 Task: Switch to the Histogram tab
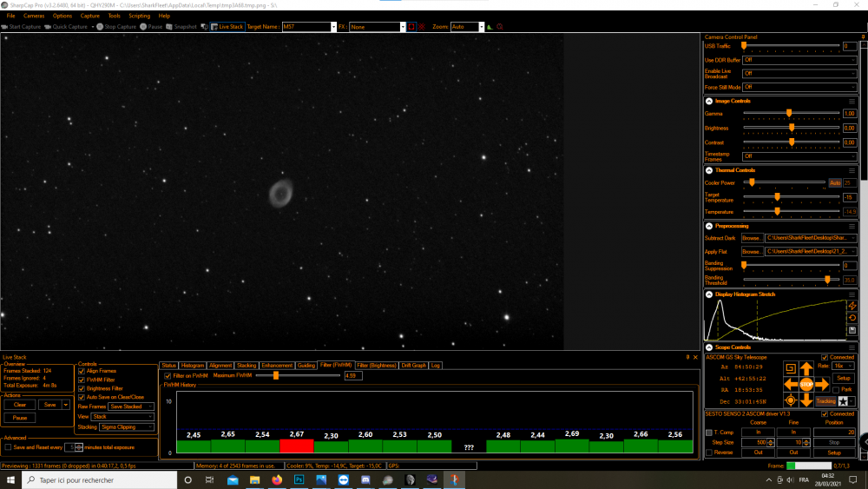[192, 366]
